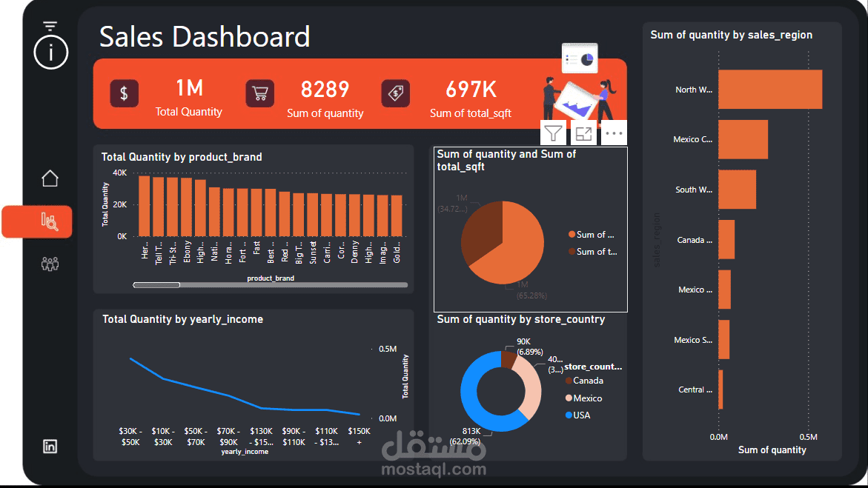Click the shopping cart icon beside 8289

tap(259, 93)
